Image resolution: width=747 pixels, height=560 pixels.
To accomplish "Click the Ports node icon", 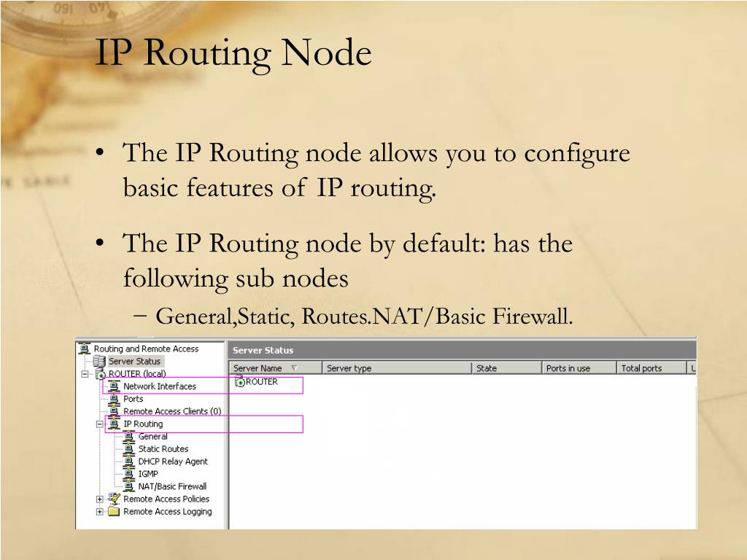I will coord(114,399).
